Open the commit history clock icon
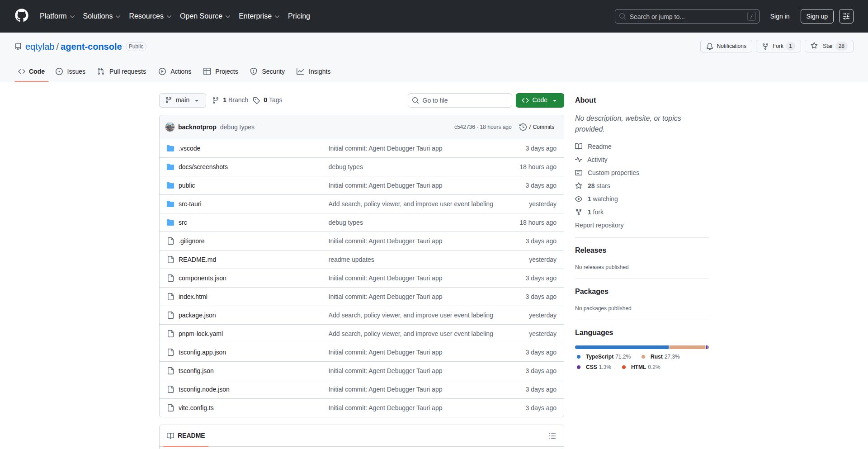 523,127
